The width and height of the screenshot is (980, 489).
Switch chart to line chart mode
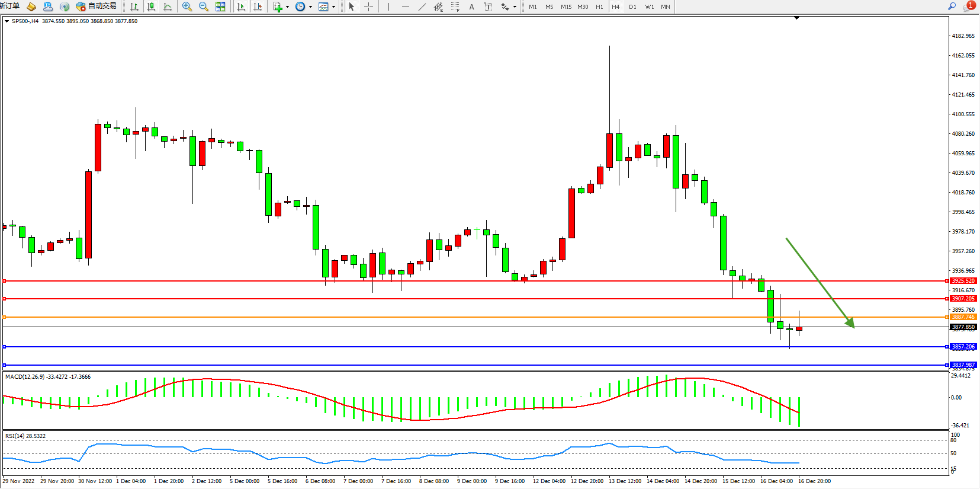[168, 7]
